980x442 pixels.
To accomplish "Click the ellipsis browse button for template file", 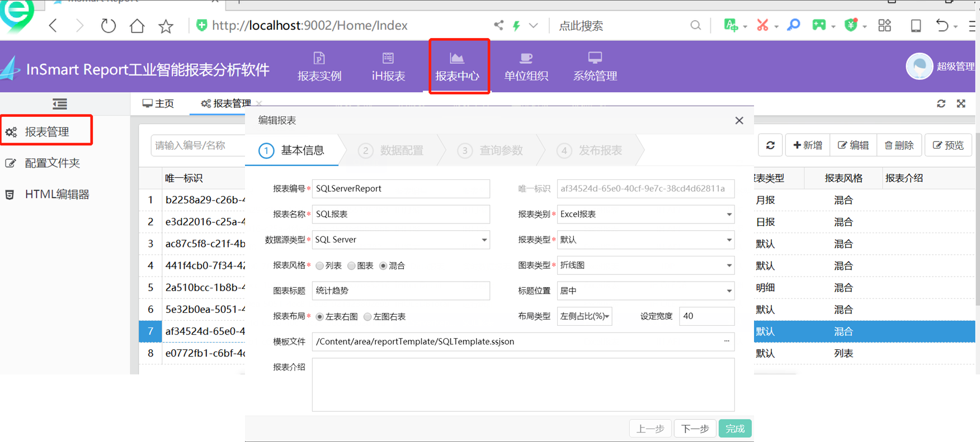I will (727, 341).
